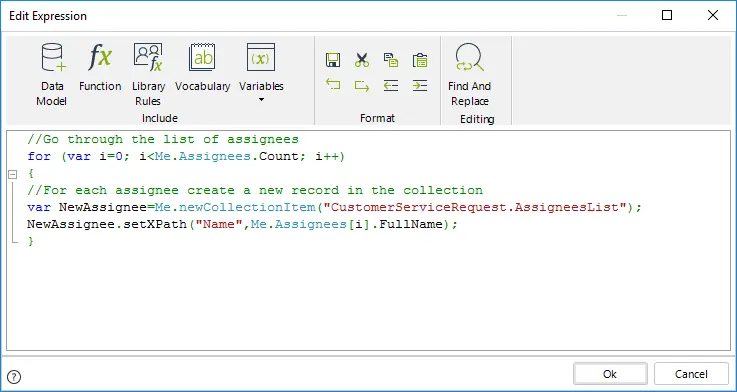Copy selection with the copy icon
Image resolution: width=737 pixels, height=392 pixels.
click(x=391, y=60)
